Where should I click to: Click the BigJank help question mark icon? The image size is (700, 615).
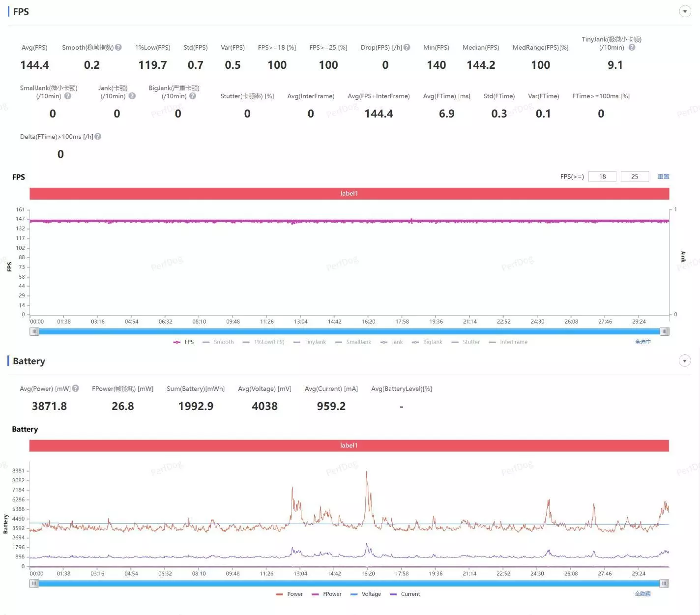[193, 96]
